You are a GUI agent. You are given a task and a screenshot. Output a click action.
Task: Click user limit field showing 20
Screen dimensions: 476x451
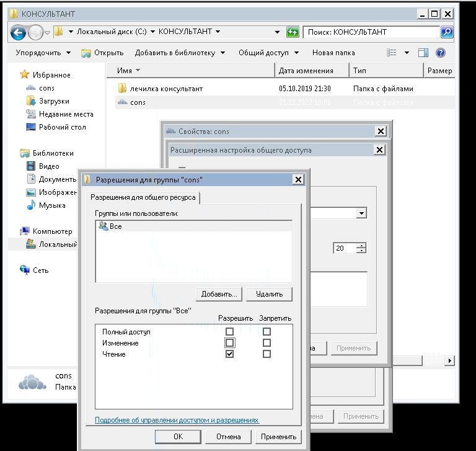(345, 248)
